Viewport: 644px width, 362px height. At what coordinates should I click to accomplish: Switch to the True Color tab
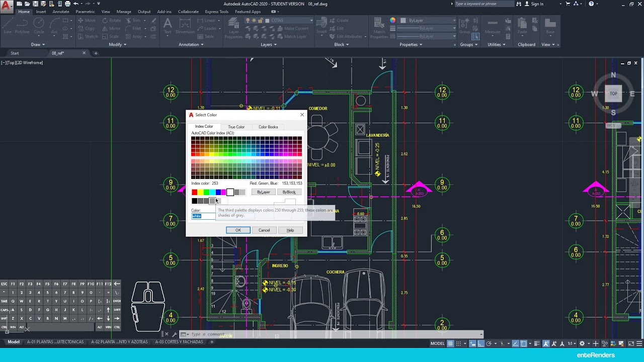coord(236,127)
